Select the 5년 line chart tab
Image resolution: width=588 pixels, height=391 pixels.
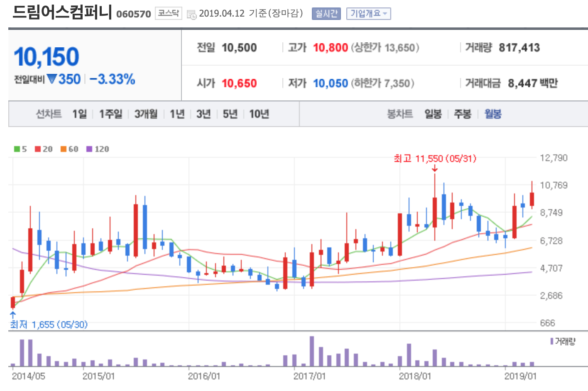230,114
